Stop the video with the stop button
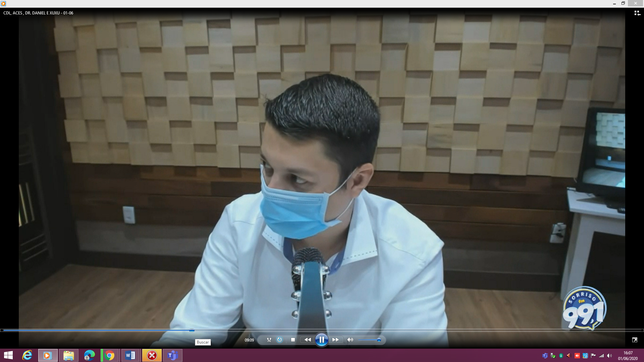The image size is (644, 362). [x=293, y=340]
